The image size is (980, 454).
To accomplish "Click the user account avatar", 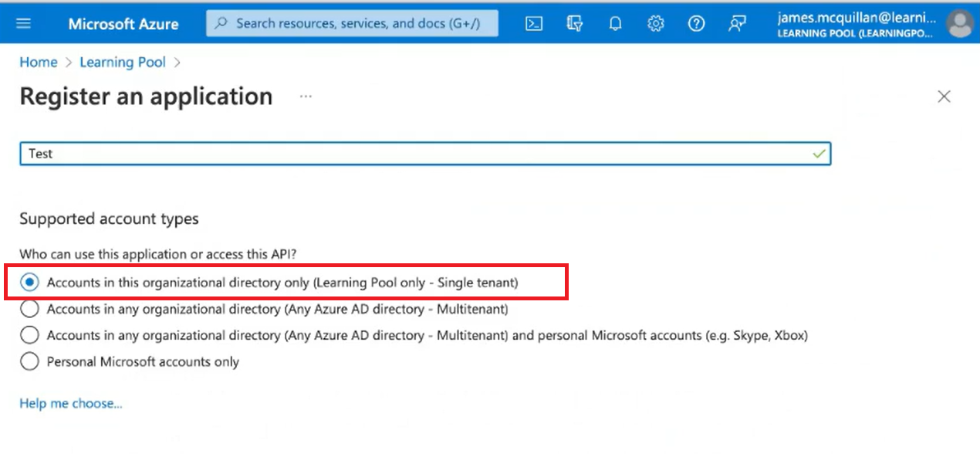I will coord(960,23).
